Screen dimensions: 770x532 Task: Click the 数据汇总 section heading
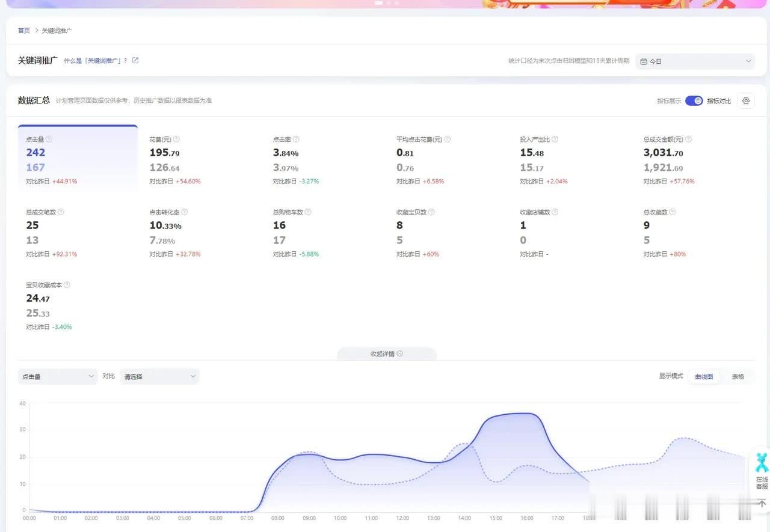34,100
